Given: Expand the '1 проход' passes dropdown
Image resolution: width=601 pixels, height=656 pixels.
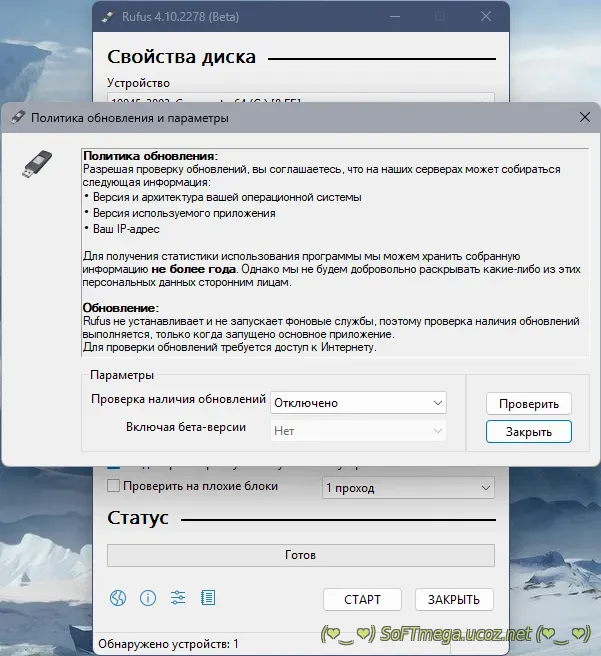Looking at the screenshot, I should 408,488.
